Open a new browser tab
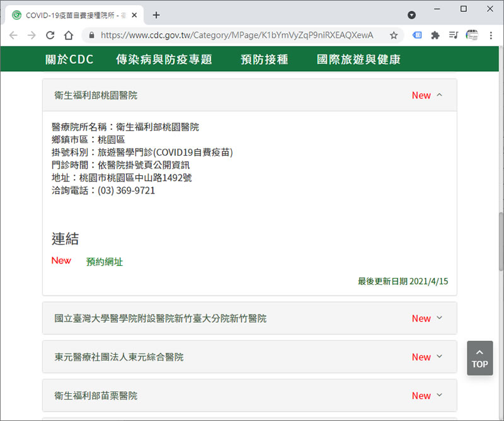 pos(156,15)
